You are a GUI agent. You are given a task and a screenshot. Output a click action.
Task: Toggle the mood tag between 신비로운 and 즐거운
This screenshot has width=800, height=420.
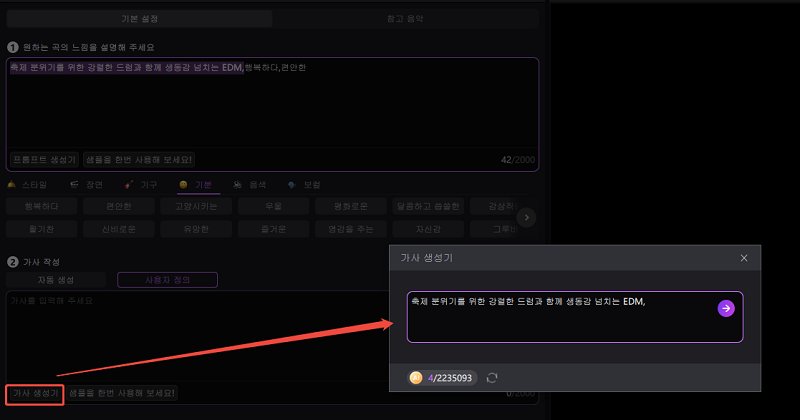[x=196, y=229]
